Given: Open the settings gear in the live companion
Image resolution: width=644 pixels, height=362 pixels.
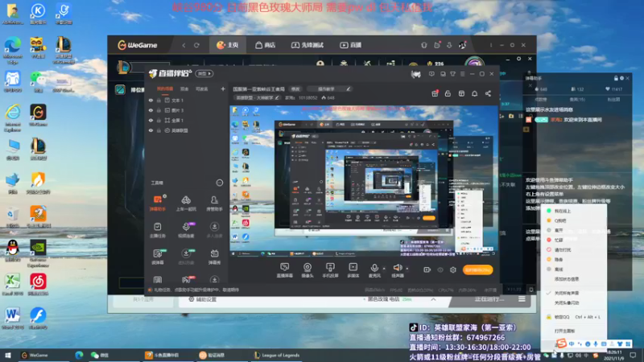Looking at the screenshot, I should pos(453,269).
